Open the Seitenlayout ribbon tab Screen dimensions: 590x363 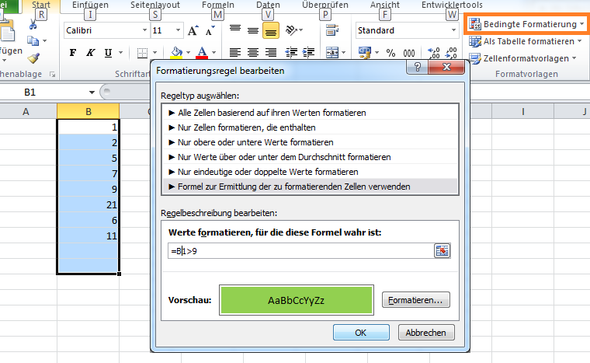(x=155, y=5)
